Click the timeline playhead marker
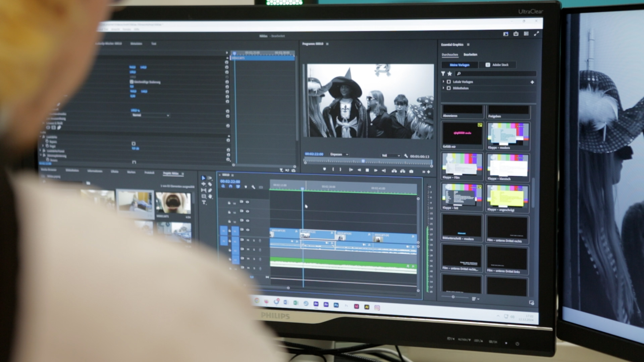Viewport: 644px width, 362px height. pos(302,189)
